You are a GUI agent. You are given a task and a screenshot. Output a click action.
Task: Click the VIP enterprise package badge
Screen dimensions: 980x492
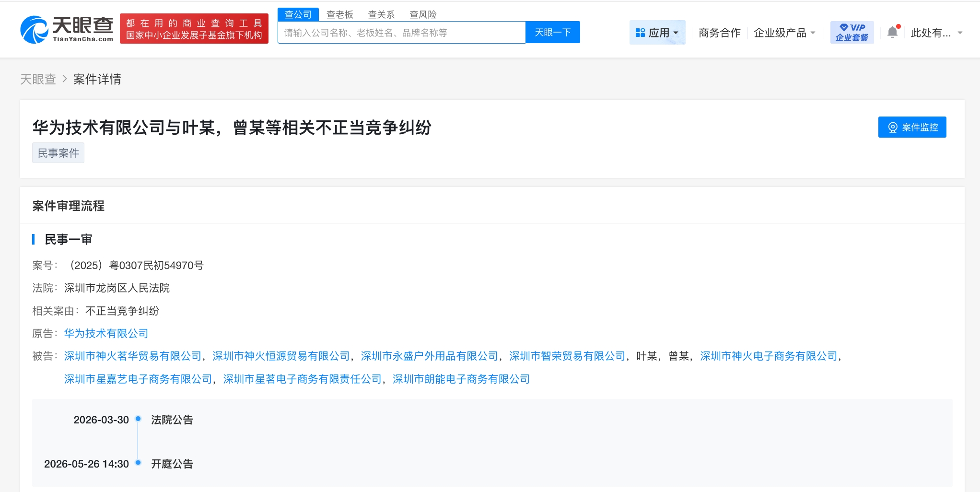click(x=852, y=32)
